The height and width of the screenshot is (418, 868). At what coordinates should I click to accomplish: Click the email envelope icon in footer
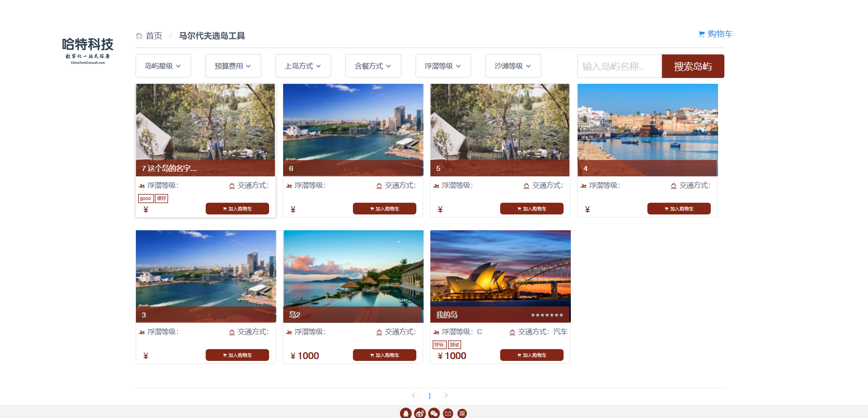point(448,413)
